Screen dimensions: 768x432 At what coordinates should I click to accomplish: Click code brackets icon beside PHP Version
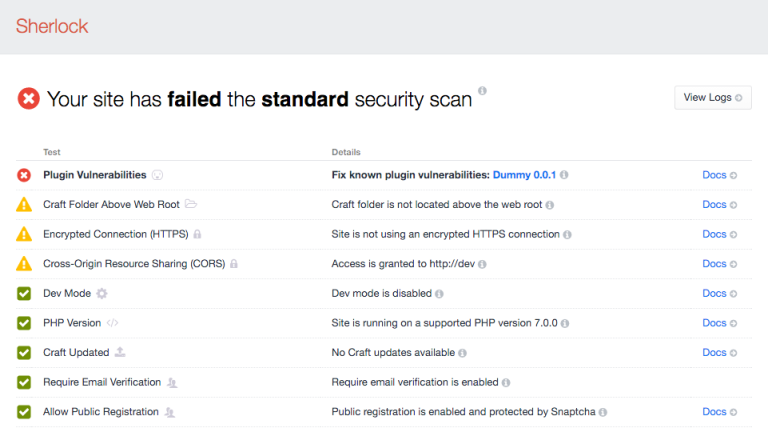pos(113,323)
